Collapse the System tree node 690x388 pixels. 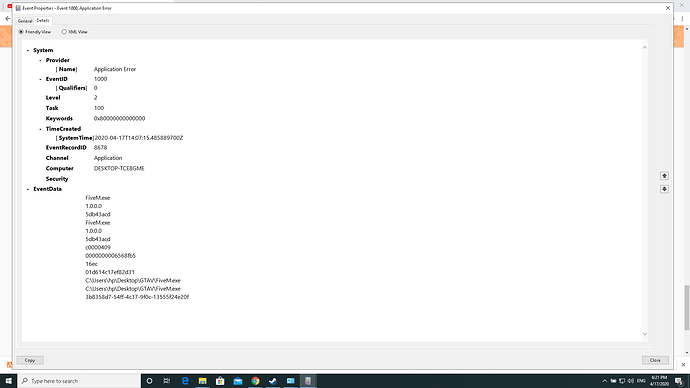[x=28, y=50]
